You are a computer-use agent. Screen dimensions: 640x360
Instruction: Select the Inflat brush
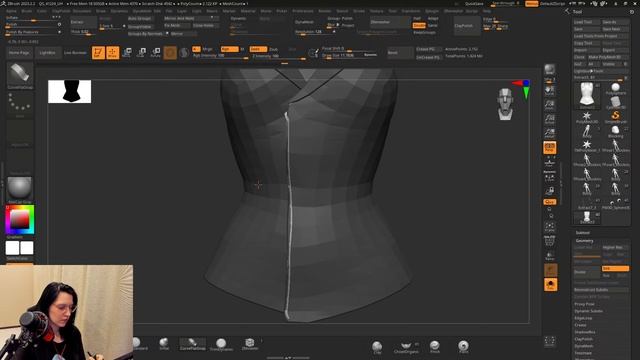[164, 344]
